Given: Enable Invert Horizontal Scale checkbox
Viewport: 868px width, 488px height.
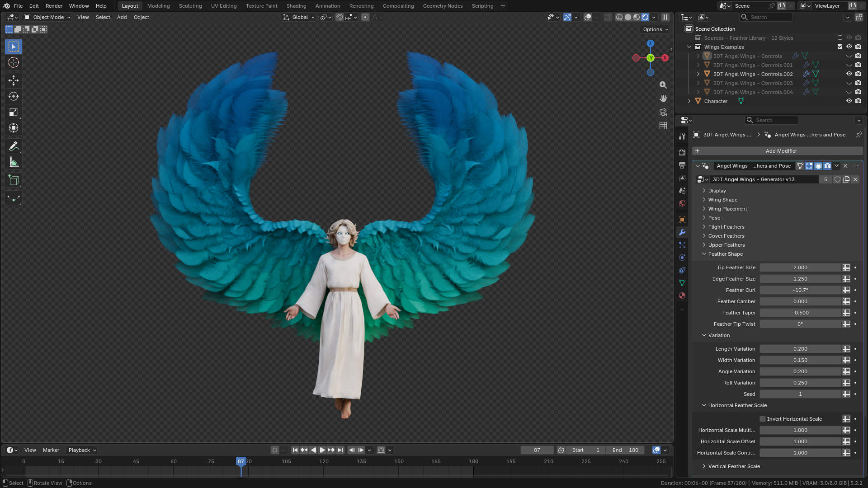Looking at the screenshot, I should (763, 419).
